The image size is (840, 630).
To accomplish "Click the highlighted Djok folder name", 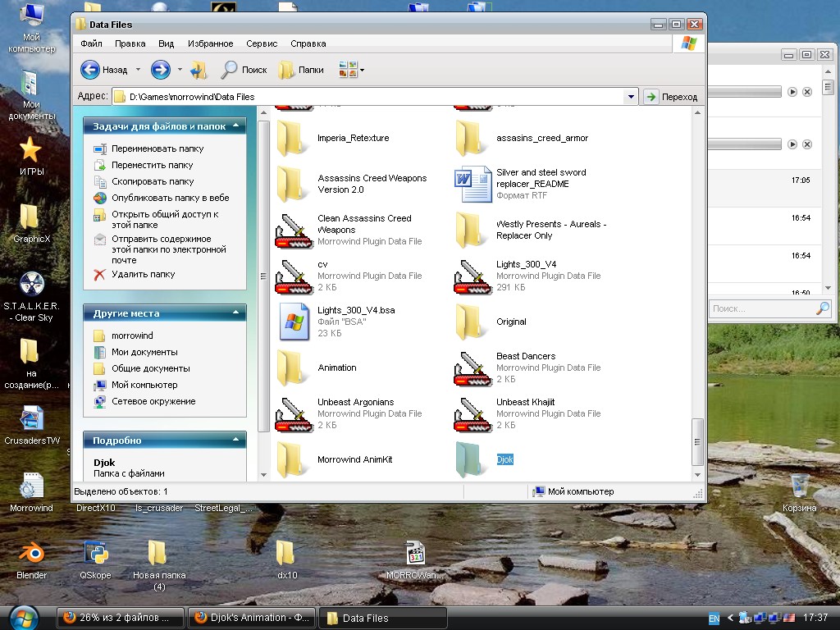I will tap(505, 459).
